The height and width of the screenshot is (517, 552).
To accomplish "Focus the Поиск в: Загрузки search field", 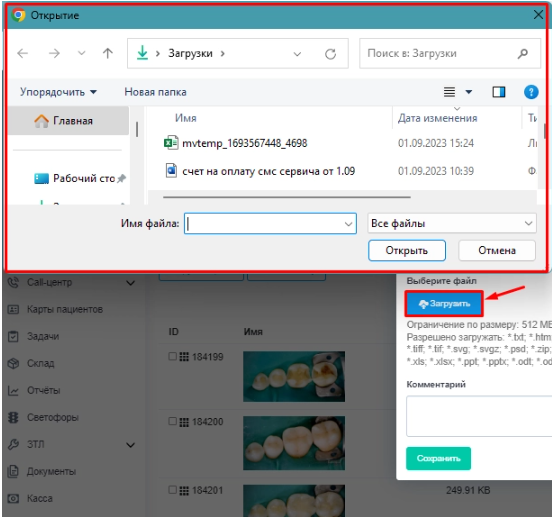I will (x=450, y=53).
